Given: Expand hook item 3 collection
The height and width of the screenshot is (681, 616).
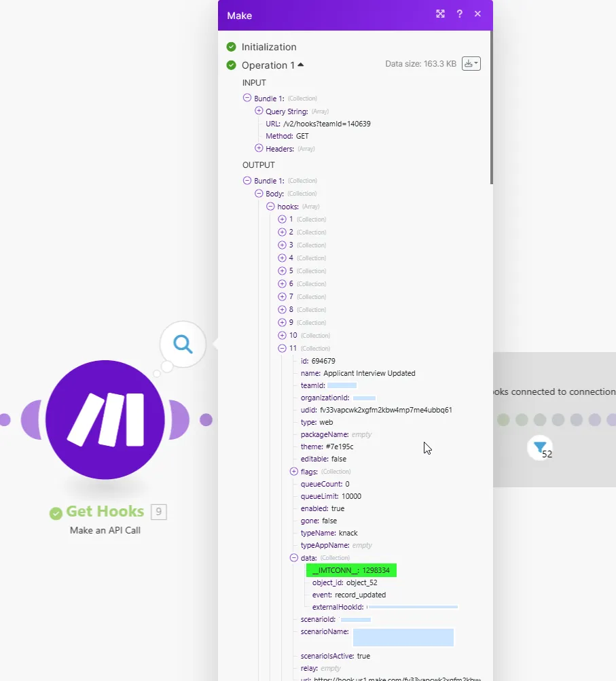Looking at the screenshot, I should point(282,245).
